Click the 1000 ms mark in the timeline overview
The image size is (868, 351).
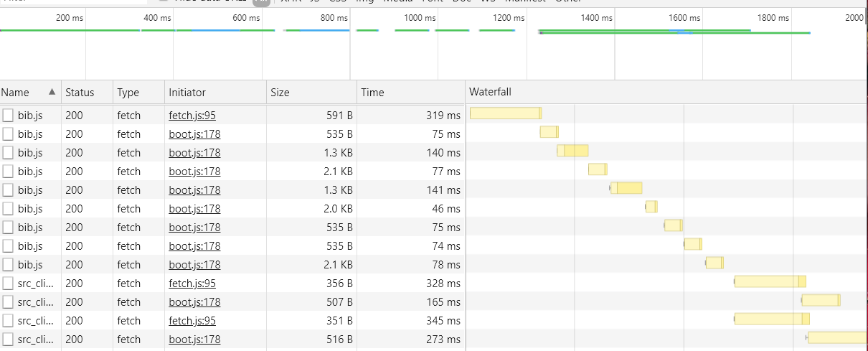(x=414, y=17)
